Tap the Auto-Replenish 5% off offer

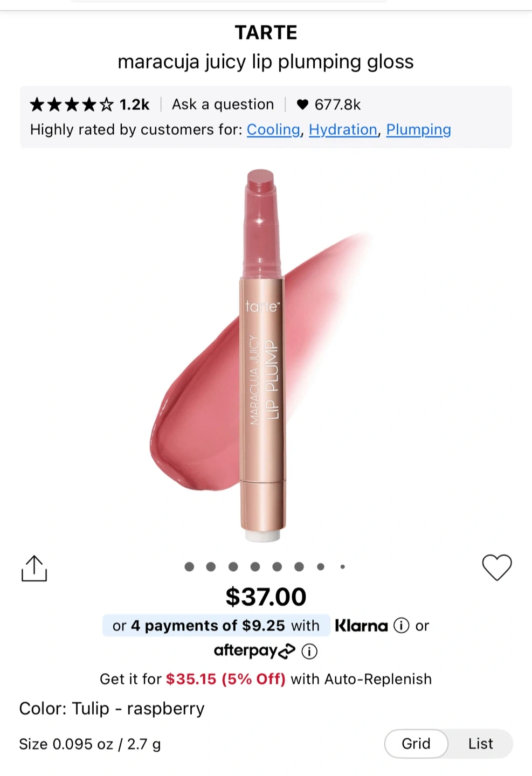click(x=266, y=679)
